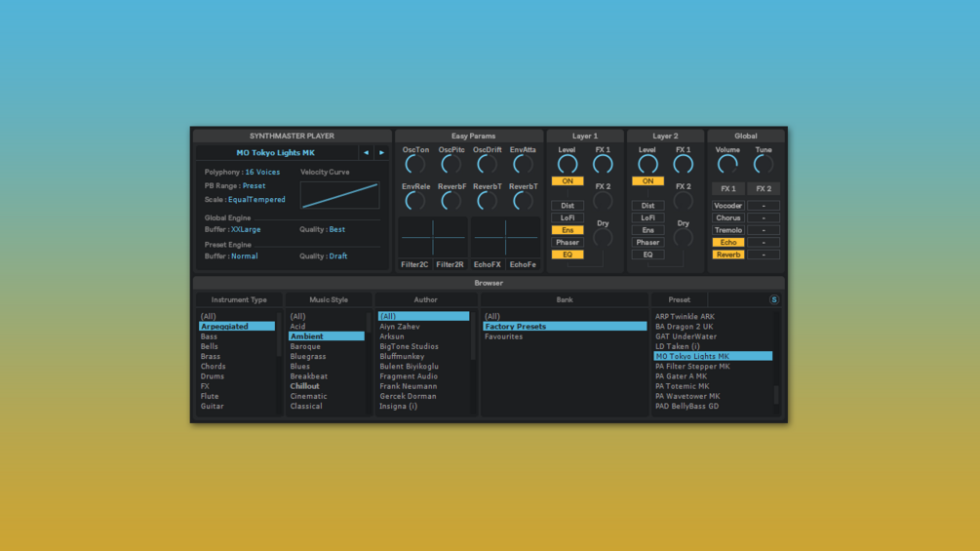This screenshot has width=980, height=551.
Task: Enable Layer 2 EQ effect
Action: (647, 255)
